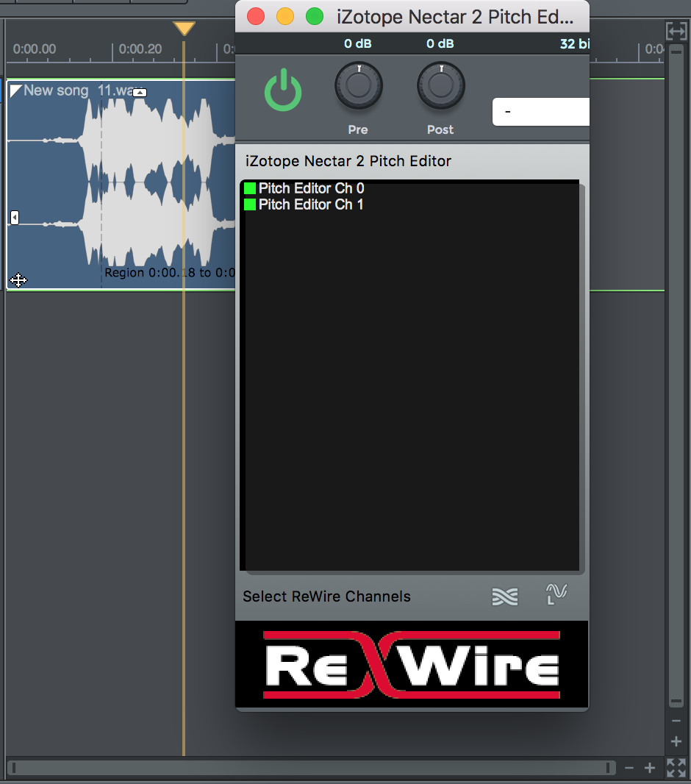Click the Region 0:00.18 label on the clip

click(169, 273)
